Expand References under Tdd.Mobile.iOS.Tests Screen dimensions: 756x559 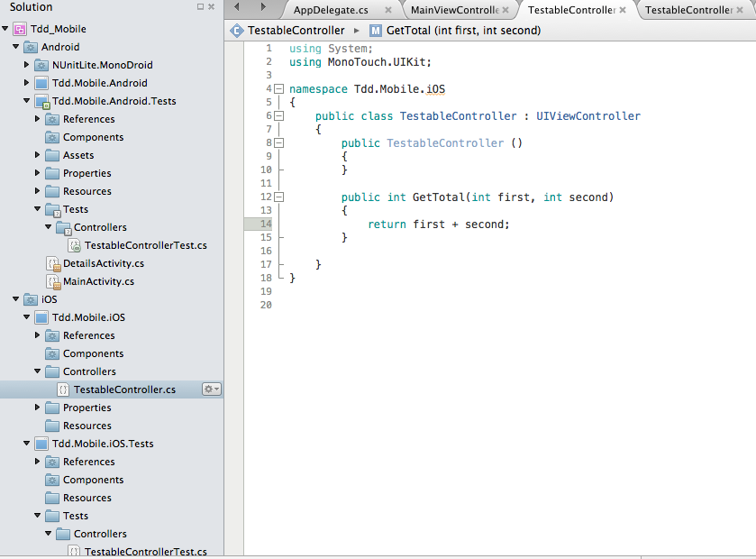click(x=37, y=461)
